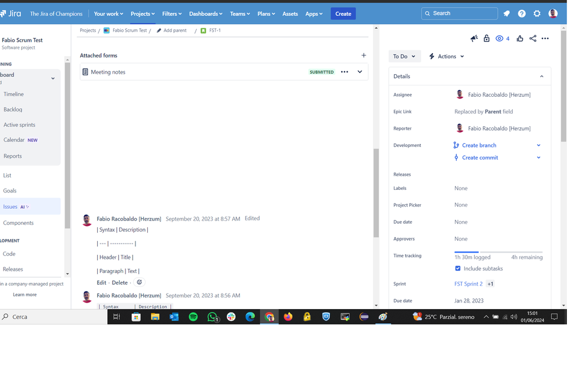Viewport: 588px width, 368px height.
Task: Click the Jira logo
Action: tap(11, 14)
